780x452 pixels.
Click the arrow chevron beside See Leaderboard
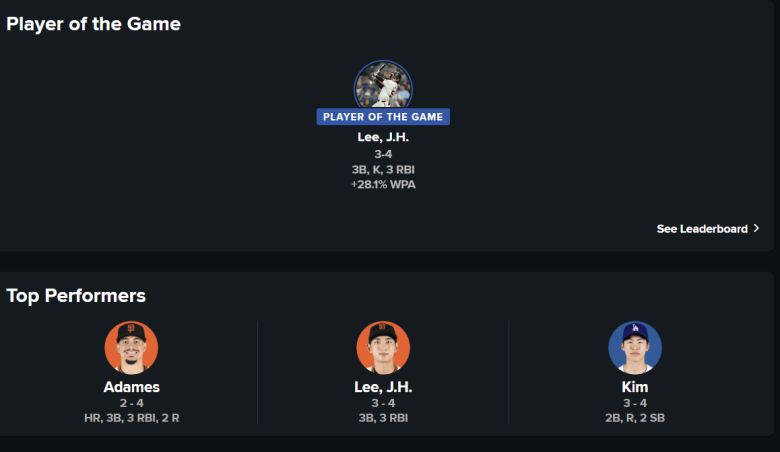pos(756,229)
